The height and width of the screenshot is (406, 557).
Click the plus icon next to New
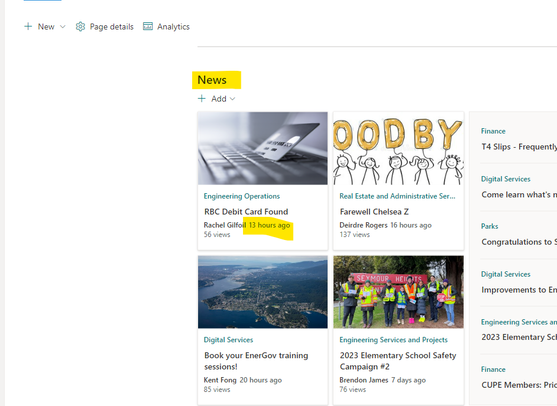[x=28, y=26]
